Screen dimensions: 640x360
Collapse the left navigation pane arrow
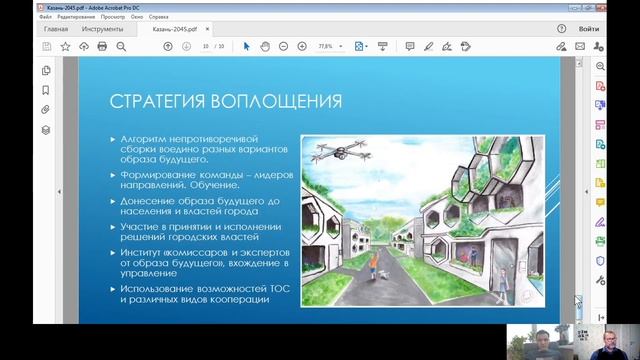[59, 191]
